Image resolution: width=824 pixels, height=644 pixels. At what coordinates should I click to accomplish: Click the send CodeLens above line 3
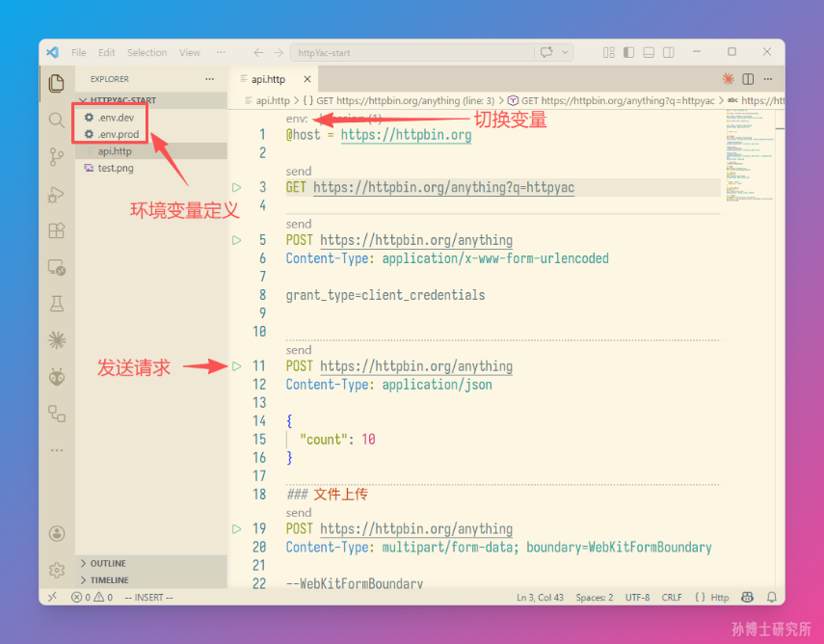(x=299, y=172)
